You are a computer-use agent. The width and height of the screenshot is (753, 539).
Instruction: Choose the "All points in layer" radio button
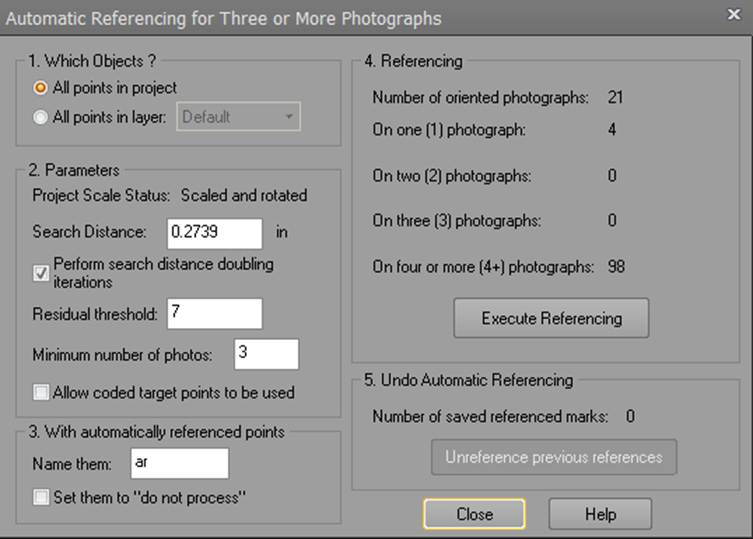pyautogui.click(x=41, y=117)
